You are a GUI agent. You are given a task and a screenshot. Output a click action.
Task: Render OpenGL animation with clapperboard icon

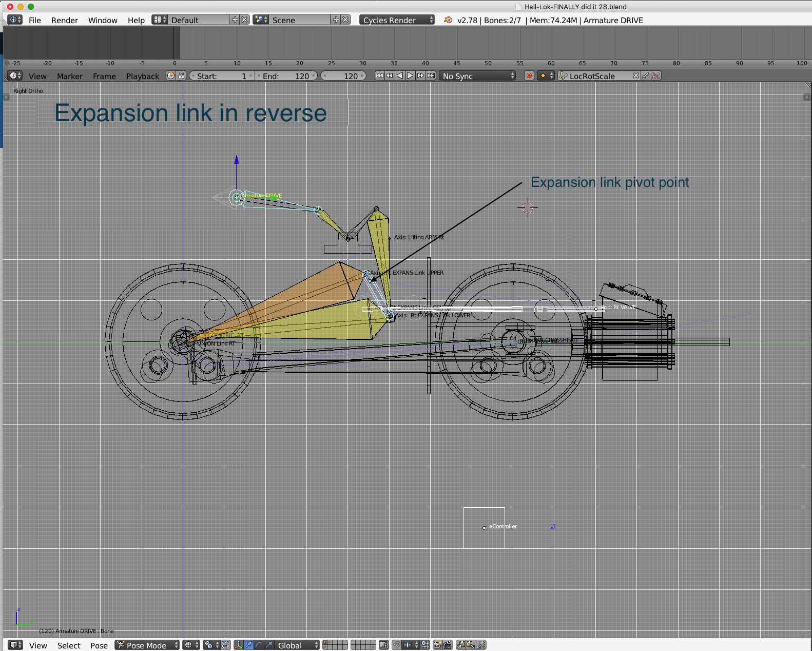point(448,645)
